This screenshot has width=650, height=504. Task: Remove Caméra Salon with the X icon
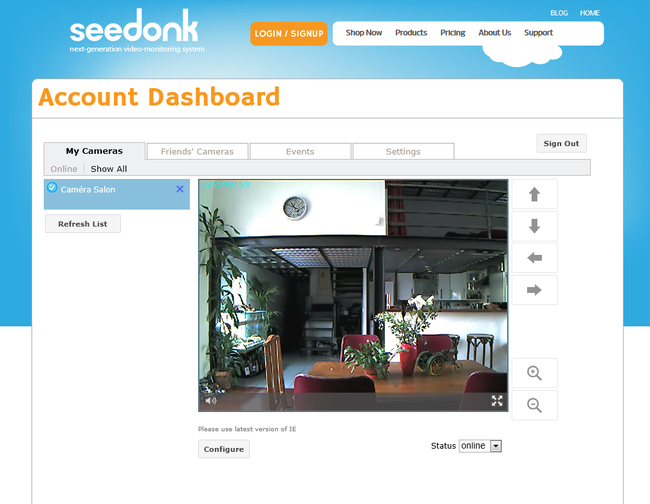click(x=179, y=189)
